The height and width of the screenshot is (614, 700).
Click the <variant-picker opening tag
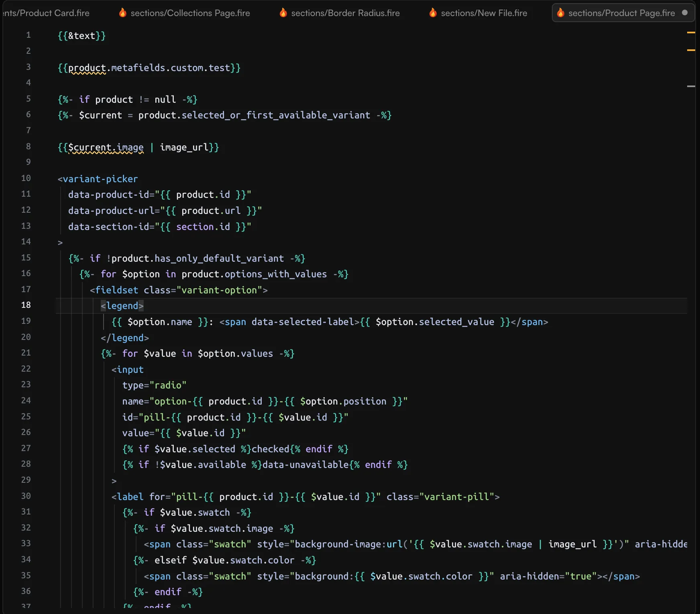tap(98, 179)
